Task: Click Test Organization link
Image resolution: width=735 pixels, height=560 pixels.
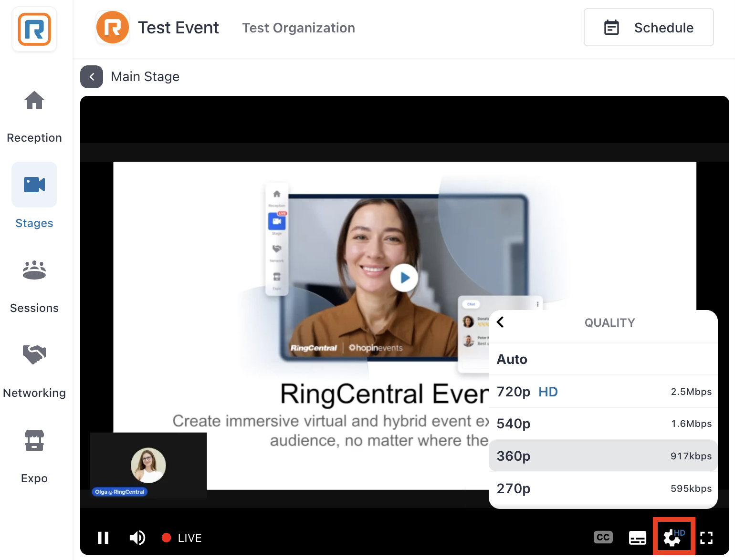Action: (299, 28)
